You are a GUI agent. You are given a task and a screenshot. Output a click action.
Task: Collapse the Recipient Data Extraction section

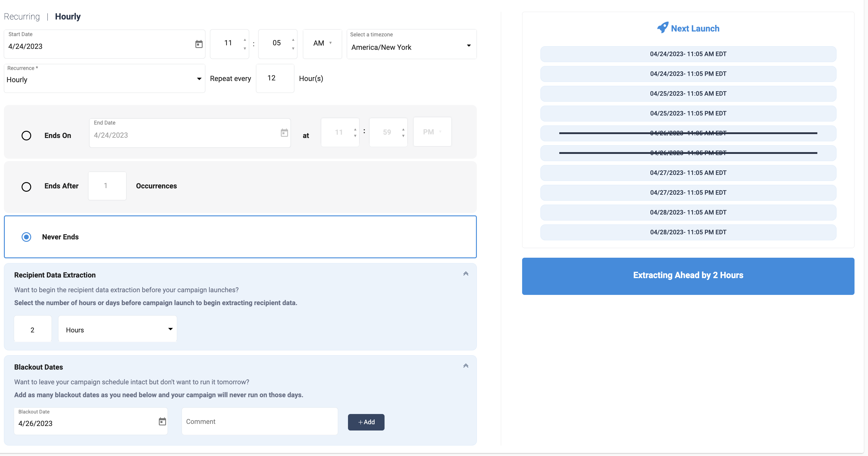point(466,274)
